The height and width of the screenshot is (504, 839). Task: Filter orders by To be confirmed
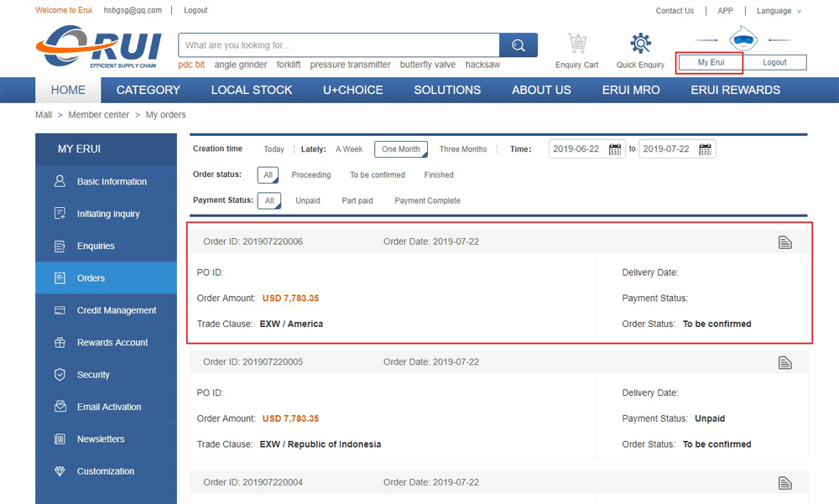(x=378, y=175)
